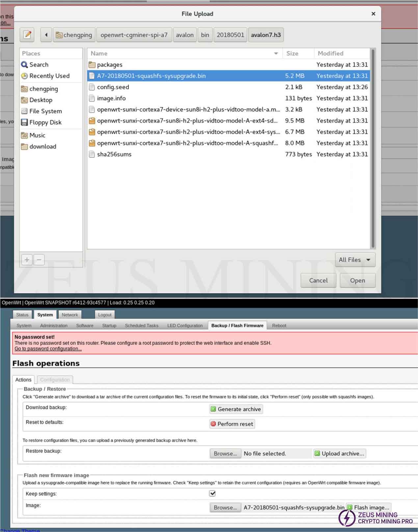Screen dimensions: 418x532
Task: Open Search in Places sidebar
Action: click(39, 65)
